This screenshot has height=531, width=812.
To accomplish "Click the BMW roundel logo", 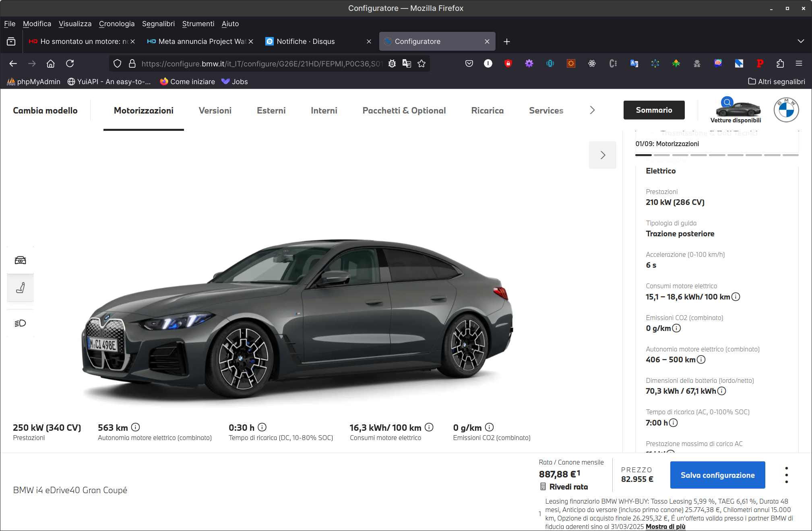I will [786, 110].
